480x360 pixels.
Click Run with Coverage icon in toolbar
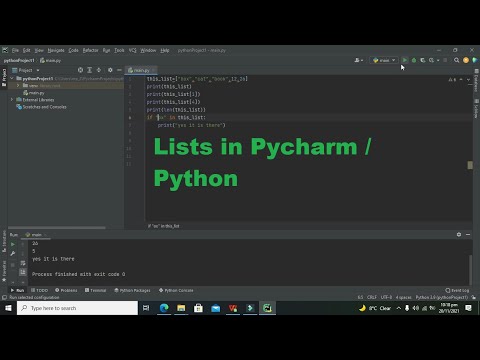point(423,60)
